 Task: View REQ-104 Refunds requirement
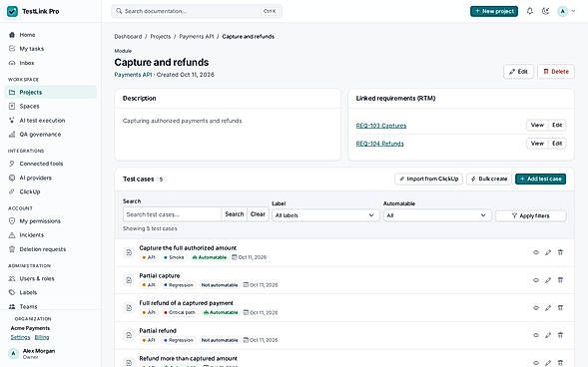click(537, 144)
